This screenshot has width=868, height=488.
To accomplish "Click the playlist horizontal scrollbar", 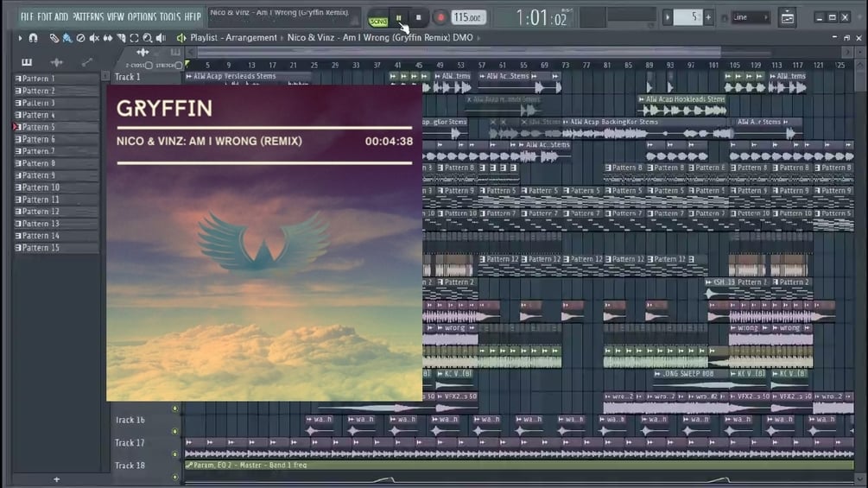I will click(x=459, y=53).
